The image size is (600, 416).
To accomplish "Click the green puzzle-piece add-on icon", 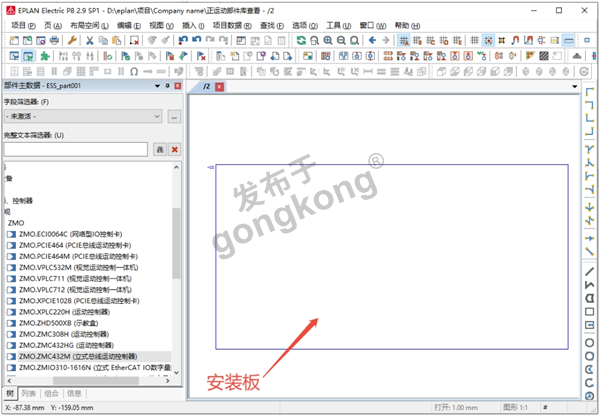I will [x=45, y=56].
